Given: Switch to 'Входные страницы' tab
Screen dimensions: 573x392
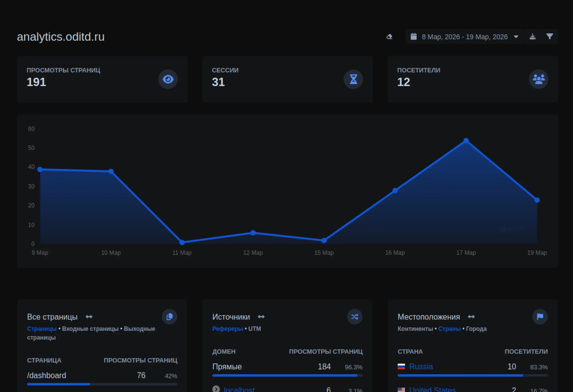Looking at the screenshot, I should 90,329.
